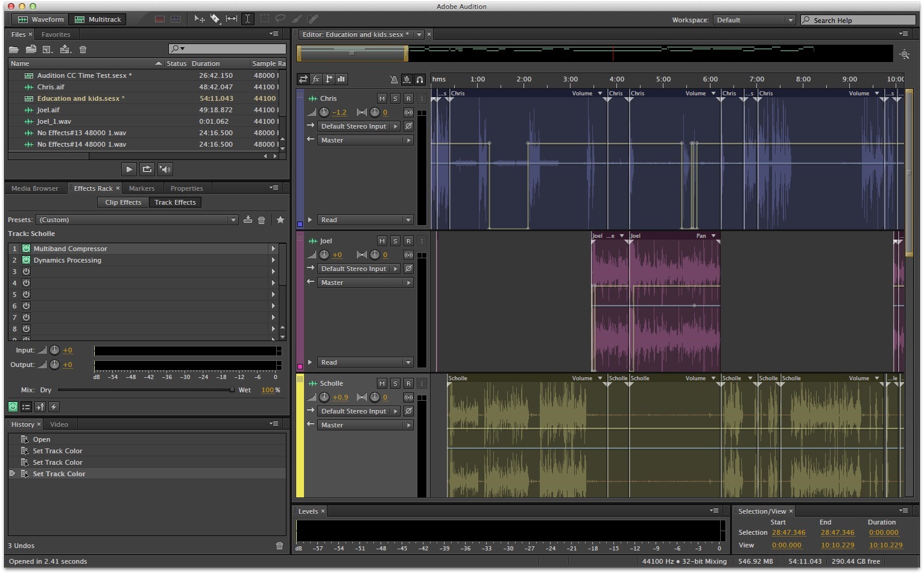This screenshot has width=924, height=574.
Task: Switch to the Favorites tab
Action: click(x=56, y=34)
